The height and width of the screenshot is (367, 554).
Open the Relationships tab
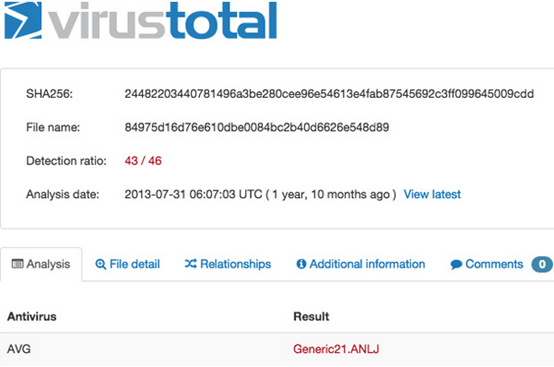click(x=228, y=264)
